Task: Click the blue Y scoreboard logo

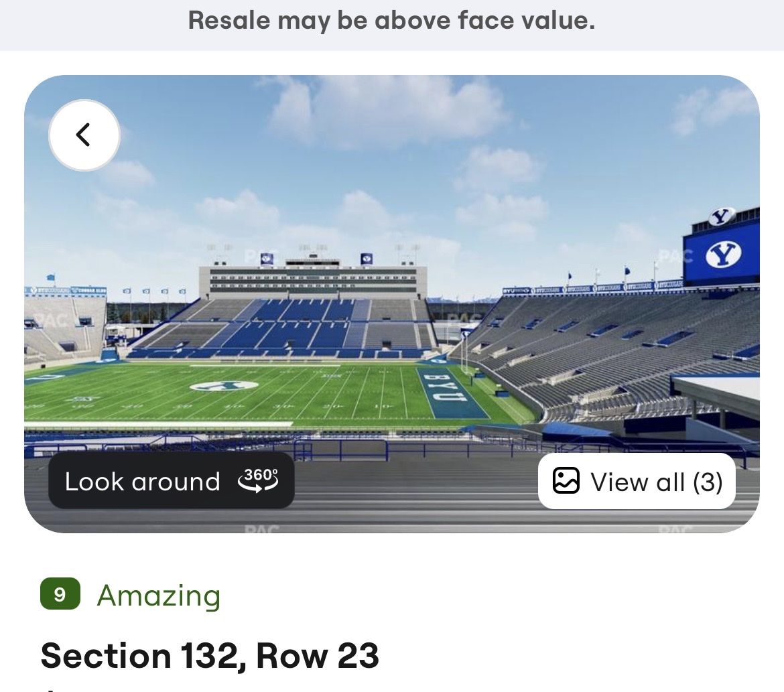Action: pyautogui.click(x=723, y=255)
